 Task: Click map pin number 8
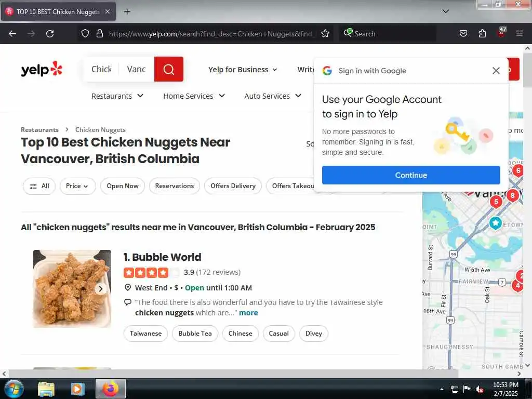[x=512, y=195]
